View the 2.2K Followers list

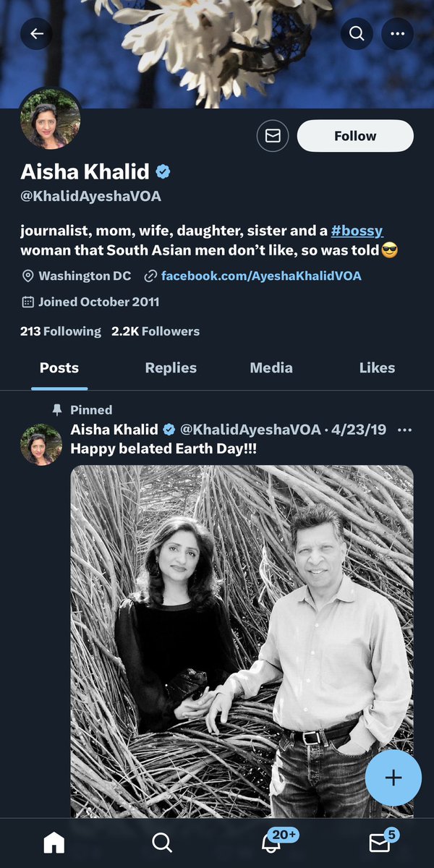coord(156,331)
